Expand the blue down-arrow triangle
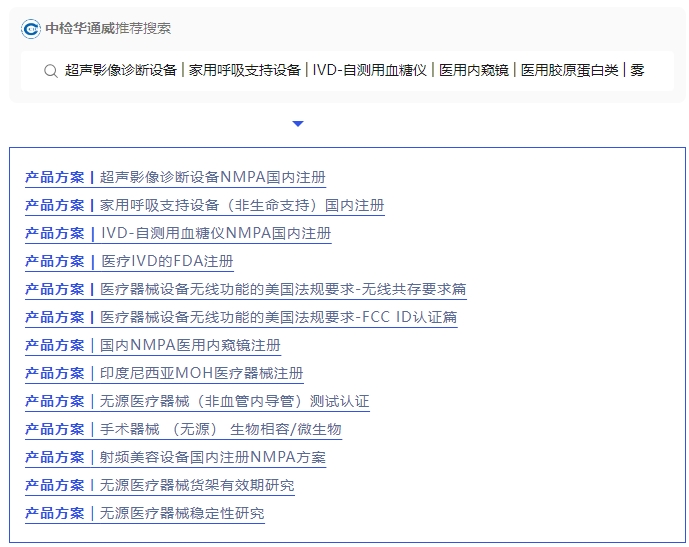This screenshot has height=547, width=689. click(x=298, y=124)
